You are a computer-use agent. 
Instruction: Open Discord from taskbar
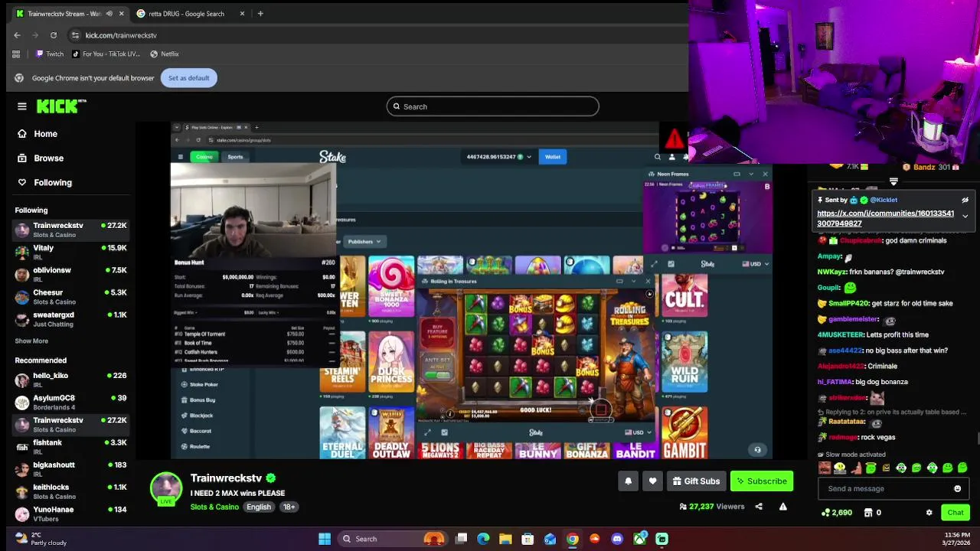(x=617, y=539)
